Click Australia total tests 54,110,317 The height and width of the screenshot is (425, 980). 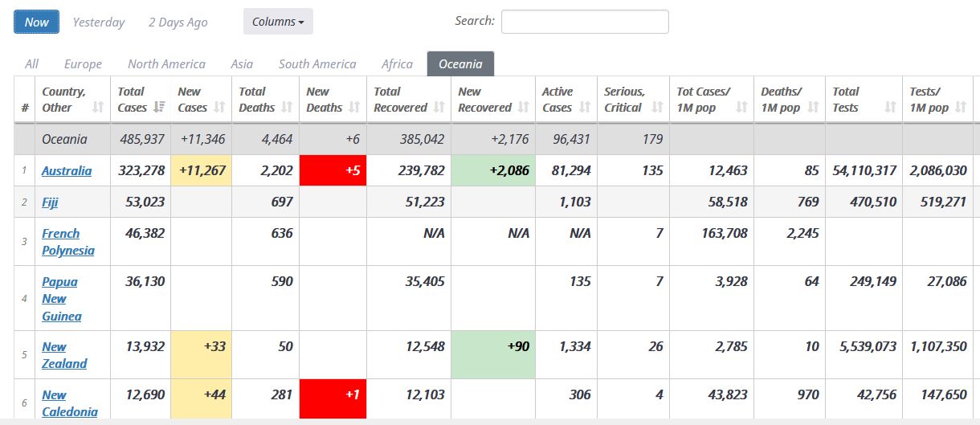click(x=865, y=170)
